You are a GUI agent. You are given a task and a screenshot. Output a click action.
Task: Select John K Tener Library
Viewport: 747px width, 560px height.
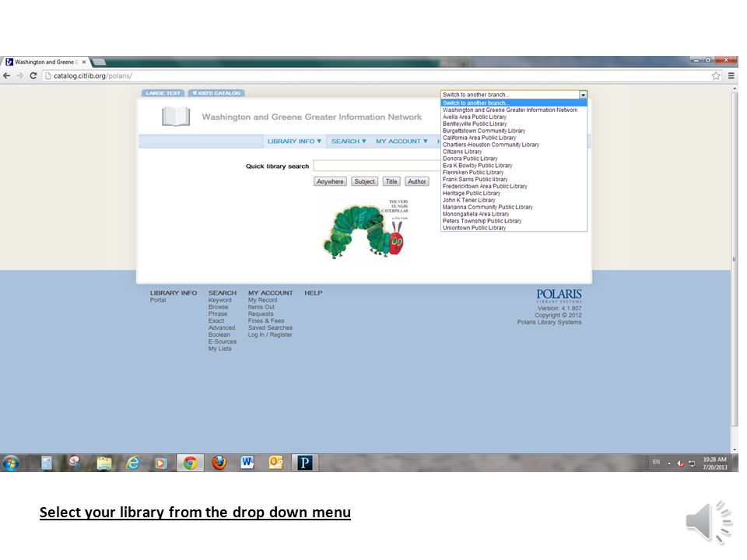tap(514, 200)
